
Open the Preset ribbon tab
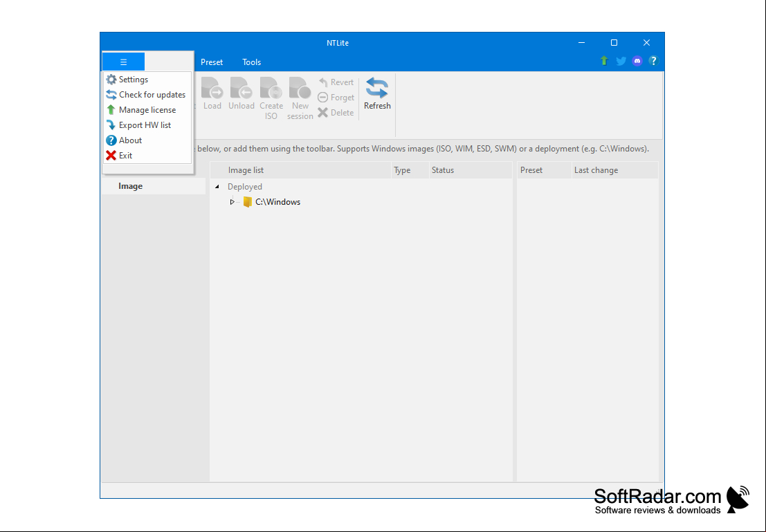click(x=212, y=62)
